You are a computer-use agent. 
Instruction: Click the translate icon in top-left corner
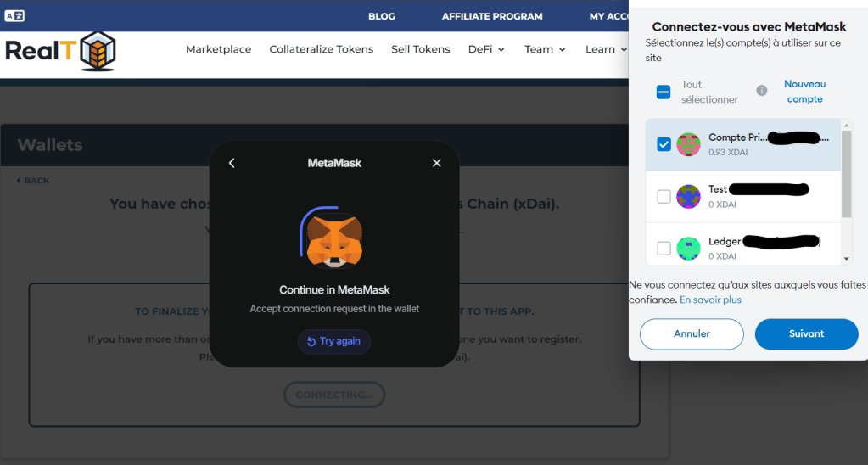(14, 16)
